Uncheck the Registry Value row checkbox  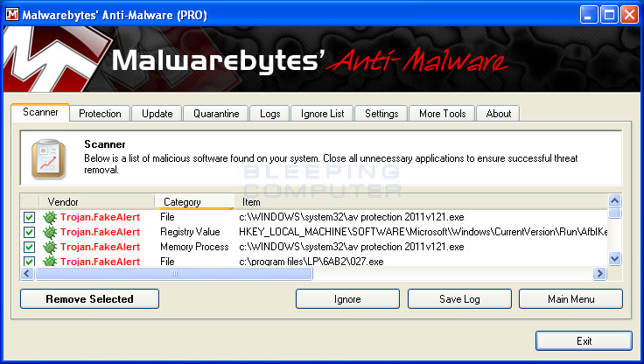[29, 232]
